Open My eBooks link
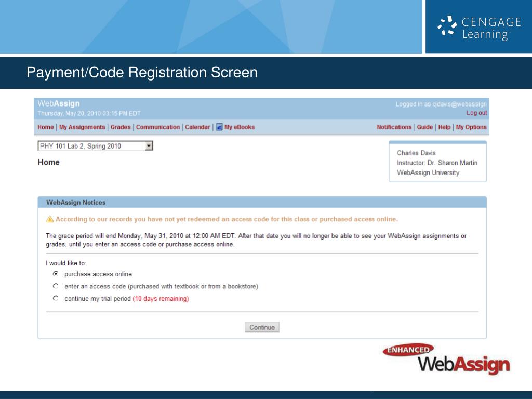This screenshot has height=399, width=532. tap(240, 127)
